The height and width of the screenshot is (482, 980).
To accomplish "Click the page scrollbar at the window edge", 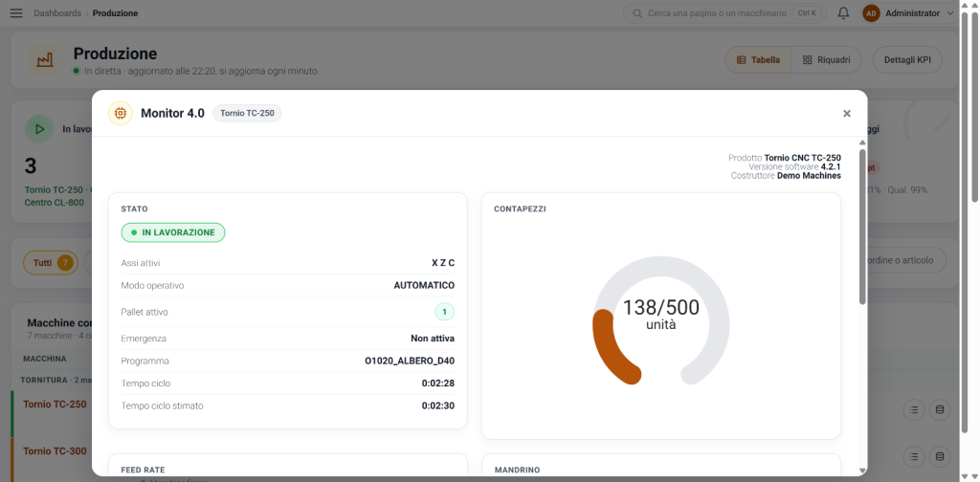I will click(x=974, y=107).
